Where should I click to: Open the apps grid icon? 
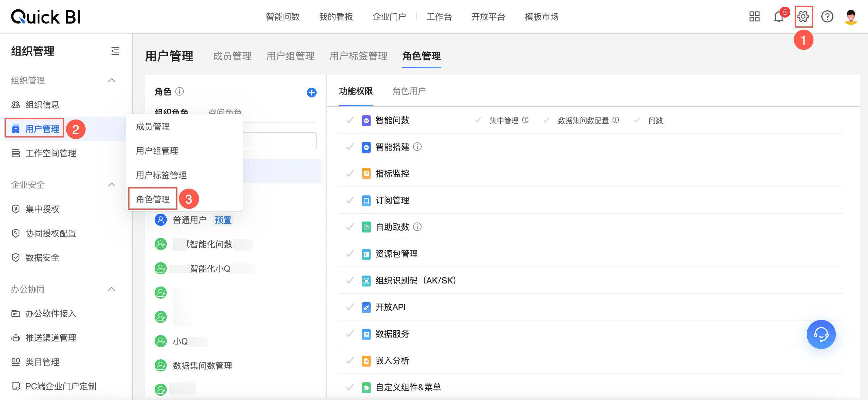click(754, 16)
